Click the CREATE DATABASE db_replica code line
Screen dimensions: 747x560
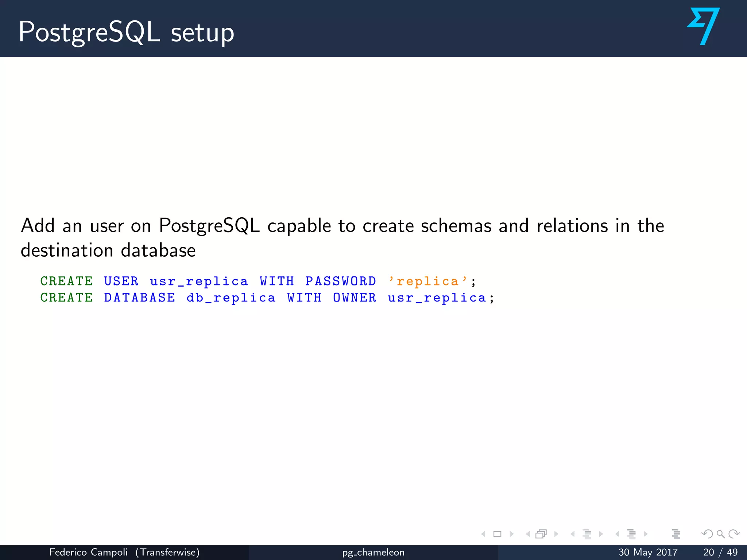(x=267, y=298)
